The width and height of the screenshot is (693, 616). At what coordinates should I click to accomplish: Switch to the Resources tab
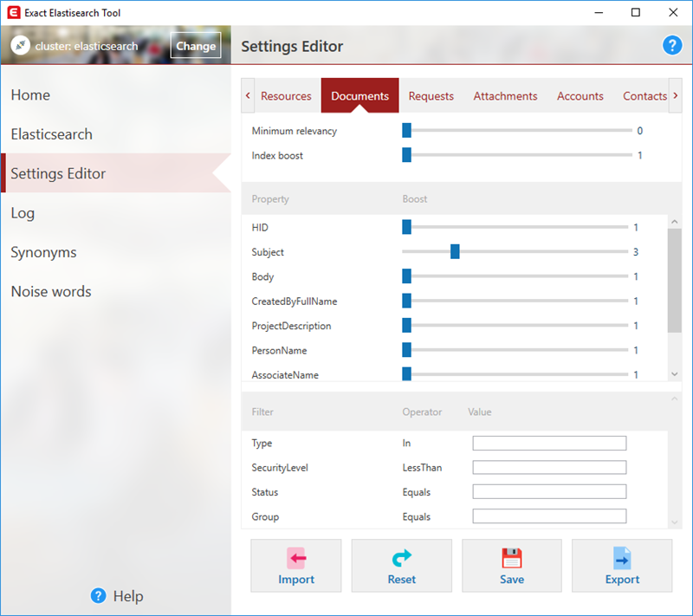(286, 96)
